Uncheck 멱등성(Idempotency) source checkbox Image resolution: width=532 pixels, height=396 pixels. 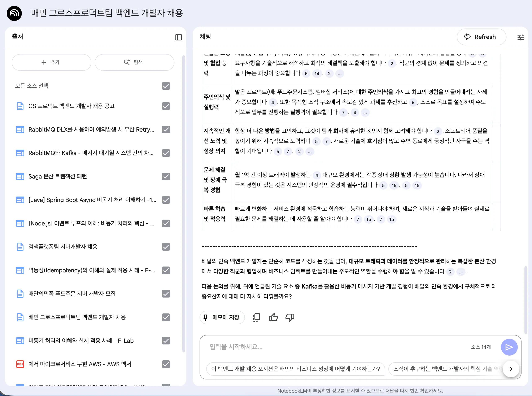(x=166, y=270)
